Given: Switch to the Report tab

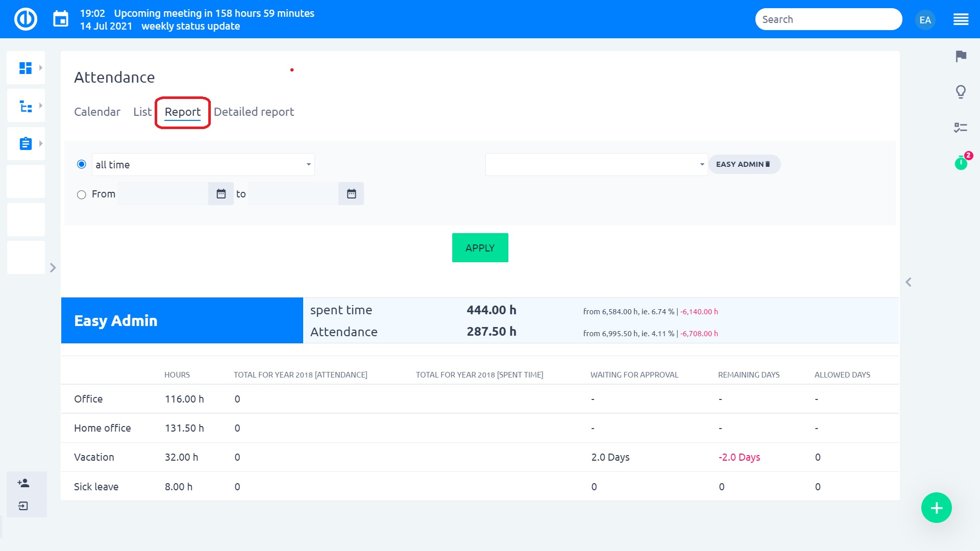Looking at the screenshot, I should [x=183, y=112].
